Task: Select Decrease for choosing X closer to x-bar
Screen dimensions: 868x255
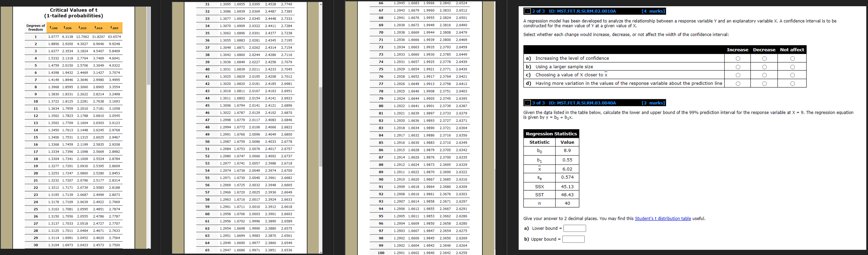Action: [x=764, y=75]
